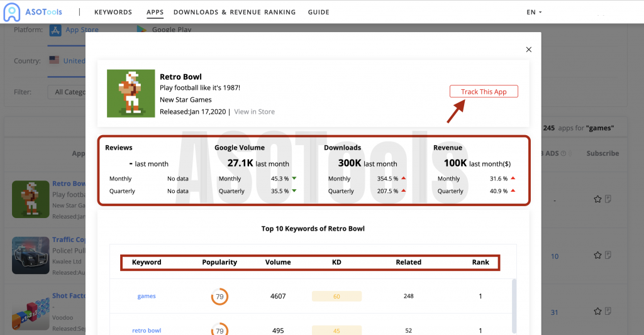Click the ADS help question icon
The height and width of the screenshot is (335, 644).
563,153
